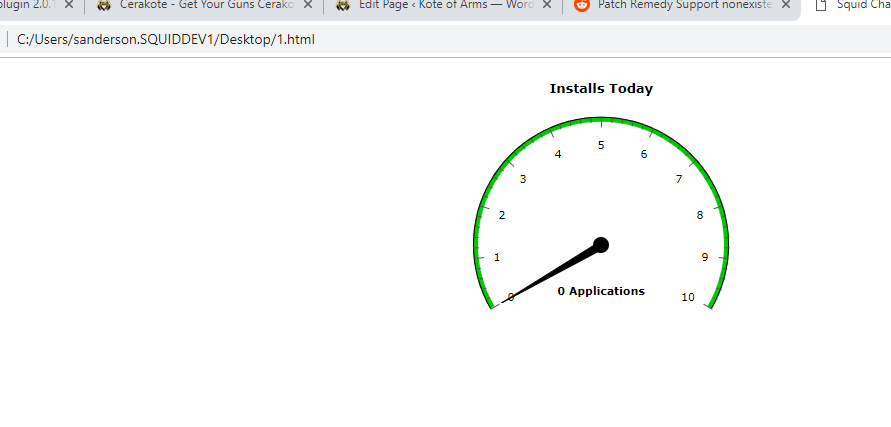Screen dimensions: 891x427
Task: Click the Cerakote tab favicon
Action: coord(104,5)
